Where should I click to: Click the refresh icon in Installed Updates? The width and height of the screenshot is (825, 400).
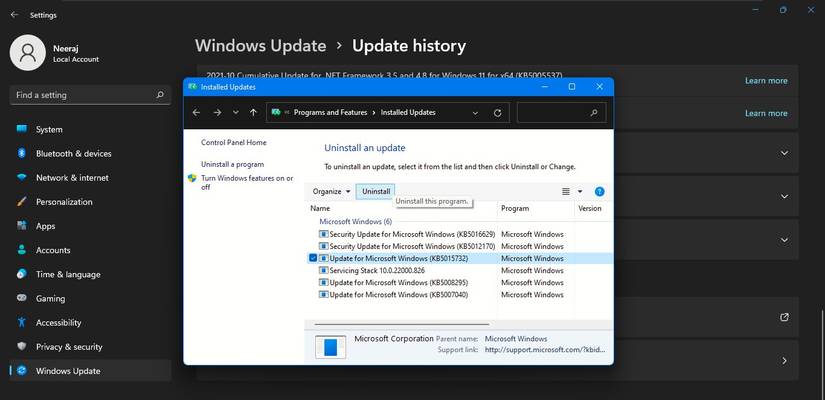[498, 113]
